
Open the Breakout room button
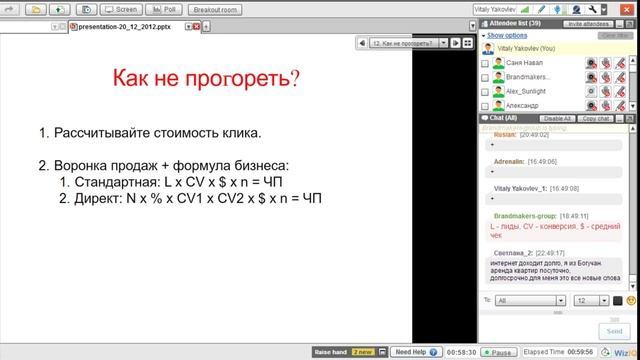(215, 9)
